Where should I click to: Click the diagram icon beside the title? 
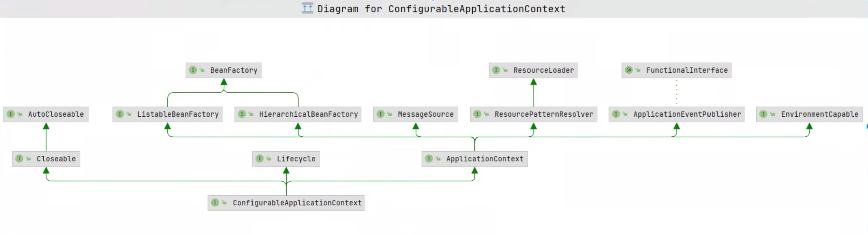(307, 8)
